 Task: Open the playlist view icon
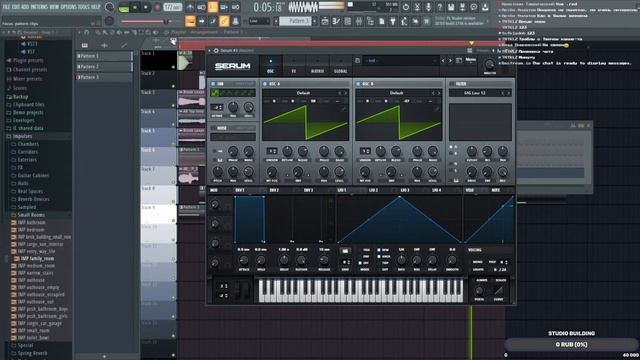point(325,21)
